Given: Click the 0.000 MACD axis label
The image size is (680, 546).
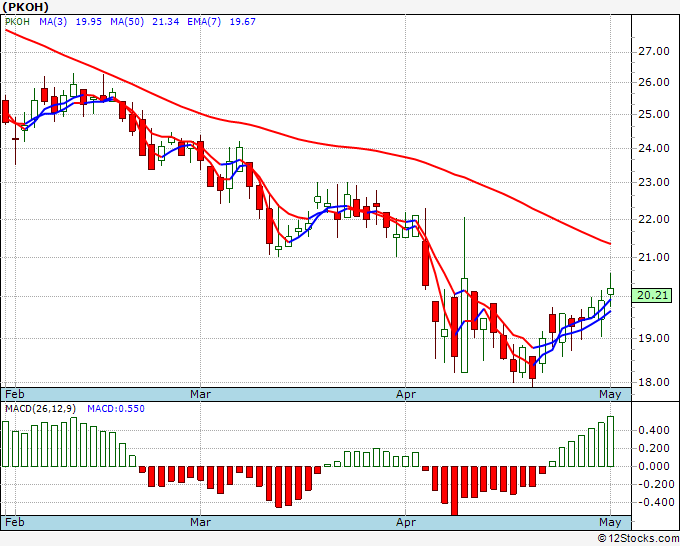Looking at the screenshot, I should 654,466.
